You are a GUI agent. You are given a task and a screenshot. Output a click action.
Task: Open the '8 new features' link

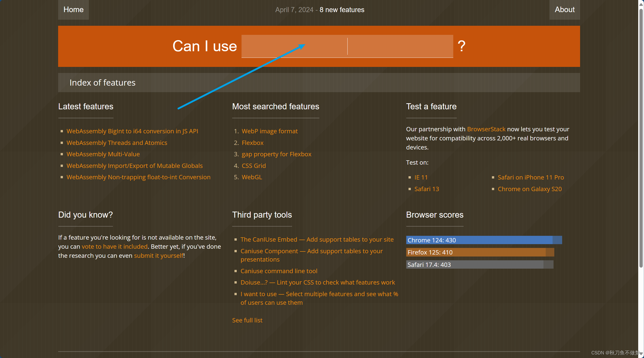tap(342, 10)
